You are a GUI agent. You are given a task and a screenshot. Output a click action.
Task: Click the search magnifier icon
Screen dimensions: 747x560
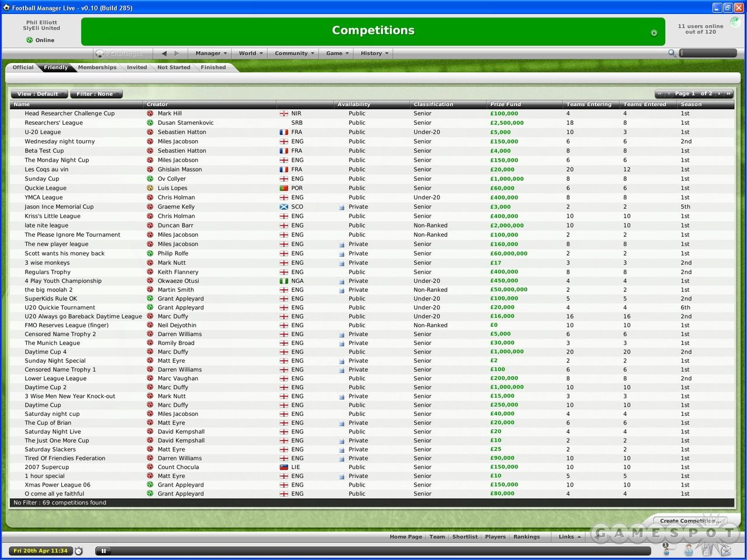672,53
